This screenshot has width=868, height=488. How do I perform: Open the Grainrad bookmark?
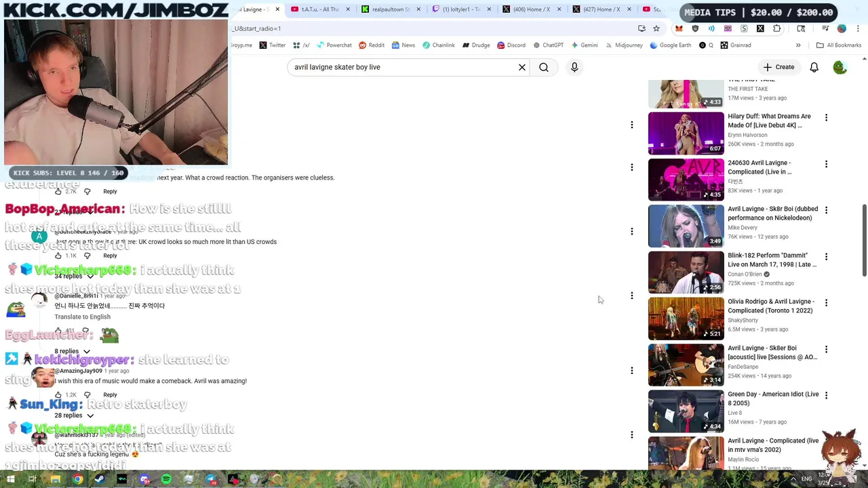tap(735, 45)
